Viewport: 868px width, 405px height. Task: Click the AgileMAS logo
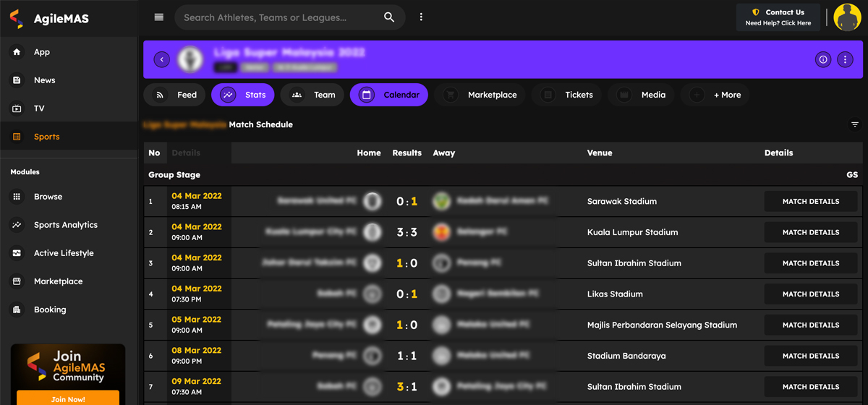click(x=51, y=19)
